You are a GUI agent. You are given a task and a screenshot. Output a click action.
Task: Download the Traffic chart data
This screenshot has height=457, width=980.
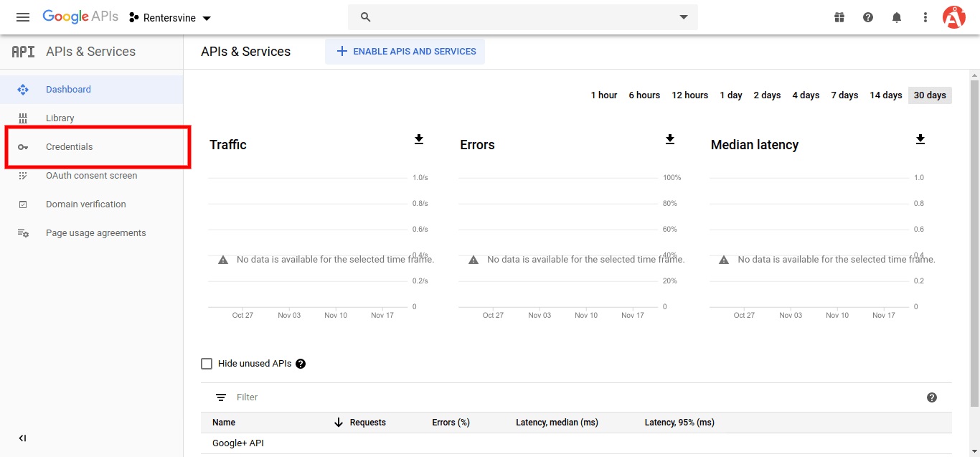point(419,140)
